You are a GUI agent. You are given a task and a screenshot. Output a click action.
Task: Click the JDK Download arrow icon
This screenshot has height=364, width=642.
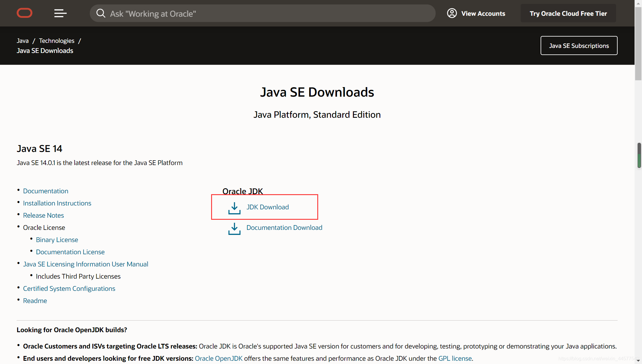point(234,208)
